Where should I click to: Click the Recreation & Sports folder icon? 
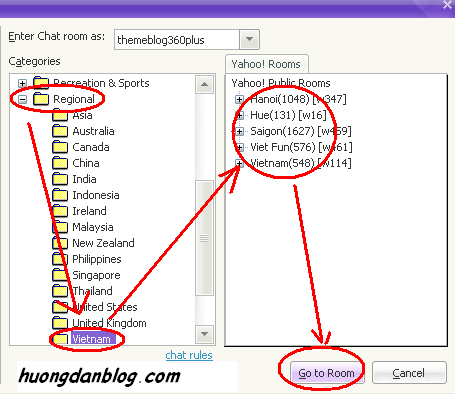pos(41,83)
